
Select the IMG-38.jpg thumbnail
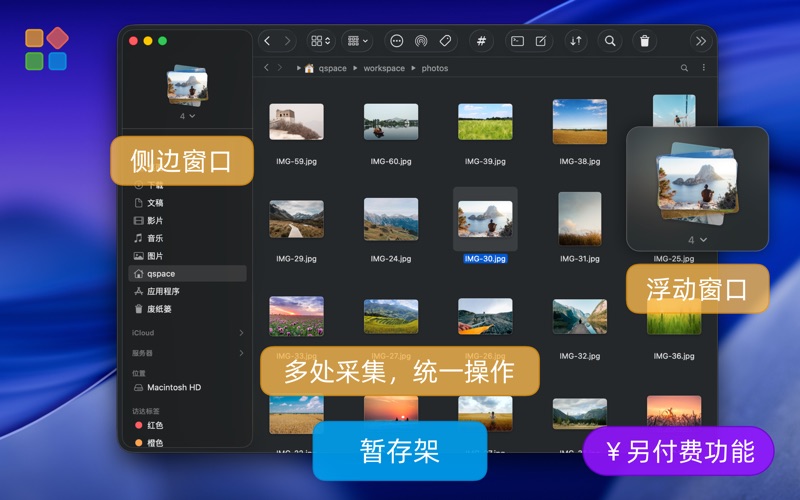[x=580, y=122]
